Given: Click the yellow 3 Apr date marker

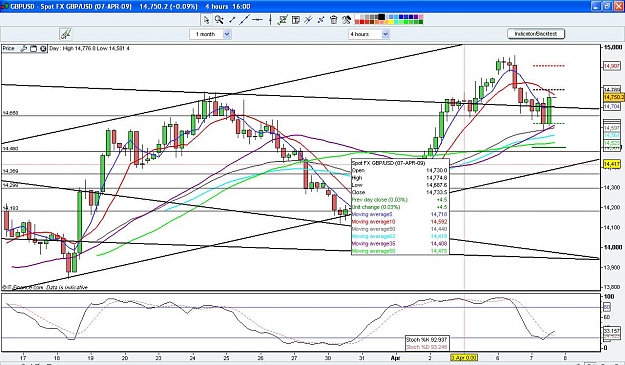Looking at the screenshot, I should click(x=464, y=357).
